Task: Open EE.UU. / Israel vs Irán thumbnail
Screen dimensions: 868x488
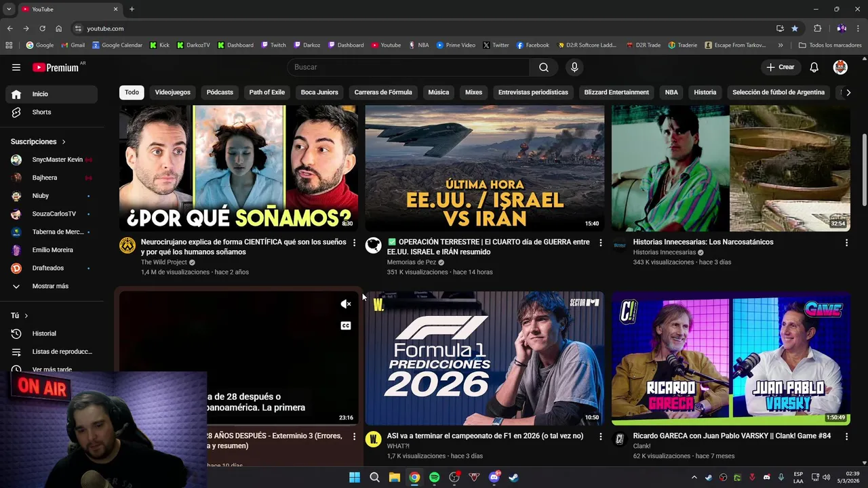Action: tap(484, 168)
